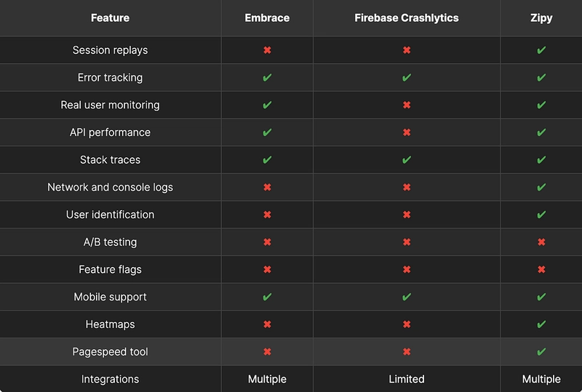
Task: Click Zipy's check mark for User identification
Action: tap(541, 215)
